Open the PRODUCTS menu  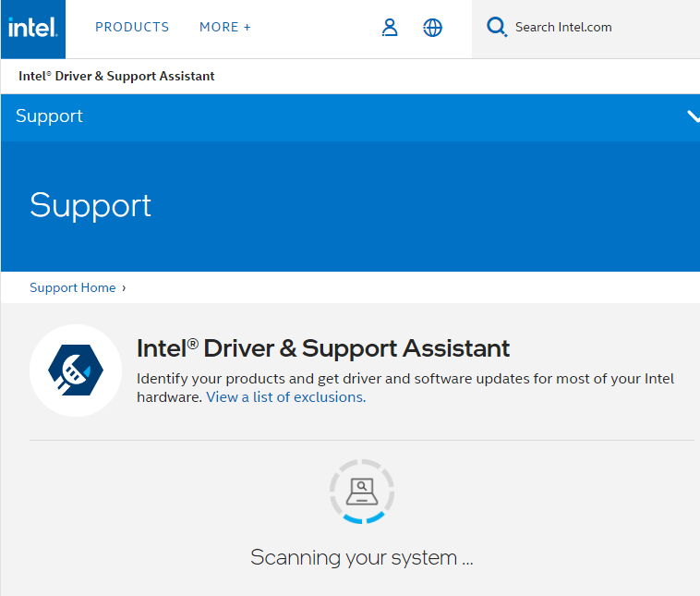click(132, 27)
